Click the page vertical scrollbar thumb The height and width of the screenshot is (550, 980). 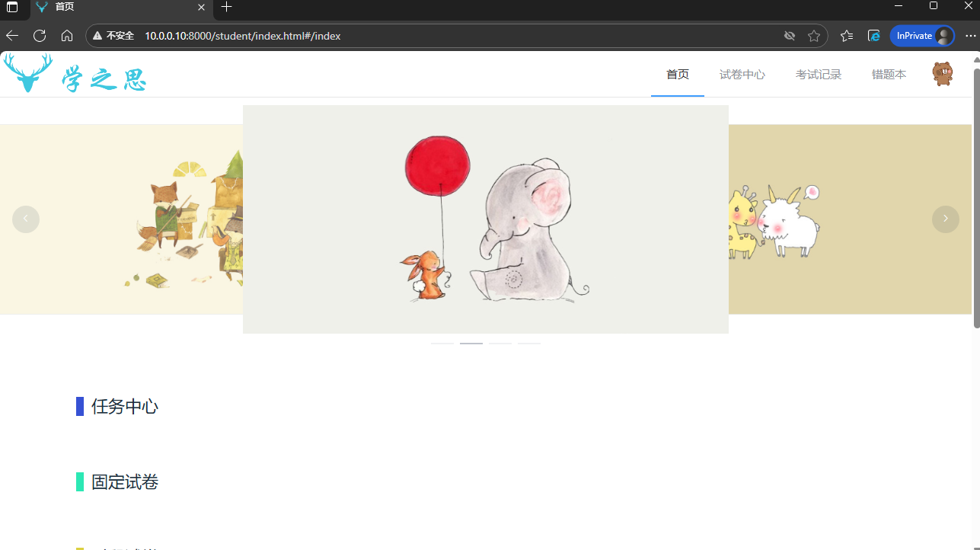[976, 198]
